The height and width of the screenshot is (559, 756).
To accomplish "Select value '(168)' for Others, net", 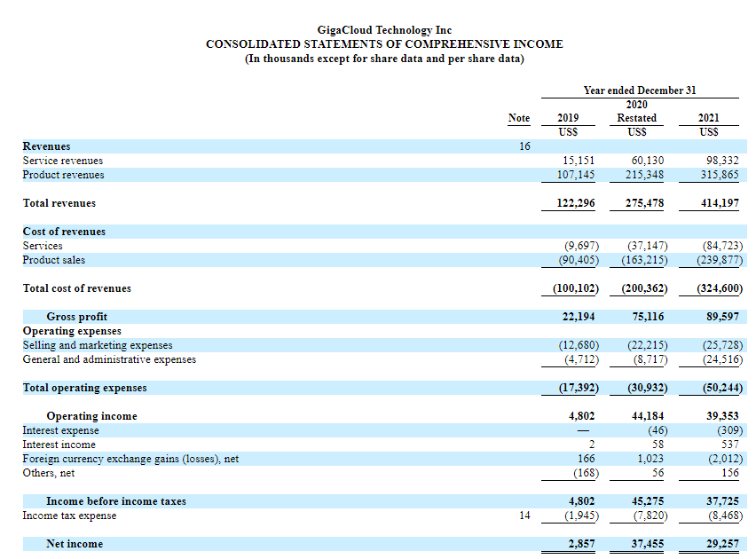I will coord(586,473).
